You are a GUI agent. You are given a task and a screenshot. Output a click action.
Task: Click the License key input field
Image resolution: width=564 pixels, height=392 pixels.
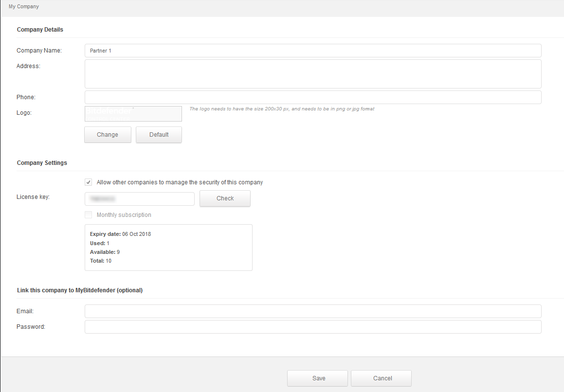[x=139, y=199]
